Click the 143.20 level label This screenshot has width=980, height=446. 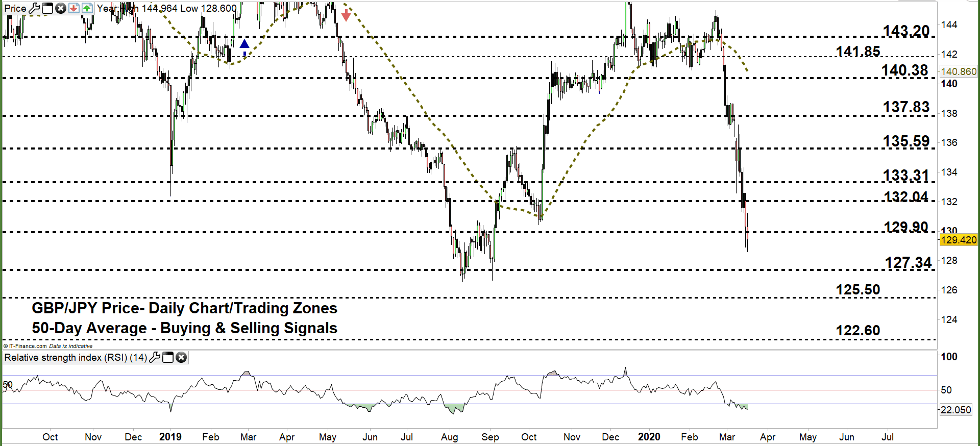pos(906,31)
